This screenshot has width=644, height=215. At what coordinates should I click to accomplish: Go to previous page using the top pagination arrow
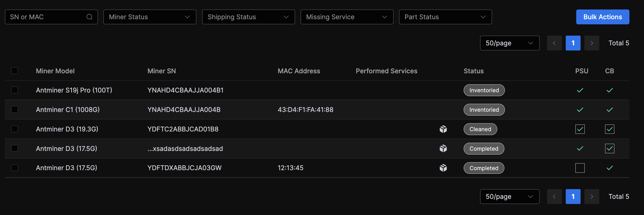point(554,43)
